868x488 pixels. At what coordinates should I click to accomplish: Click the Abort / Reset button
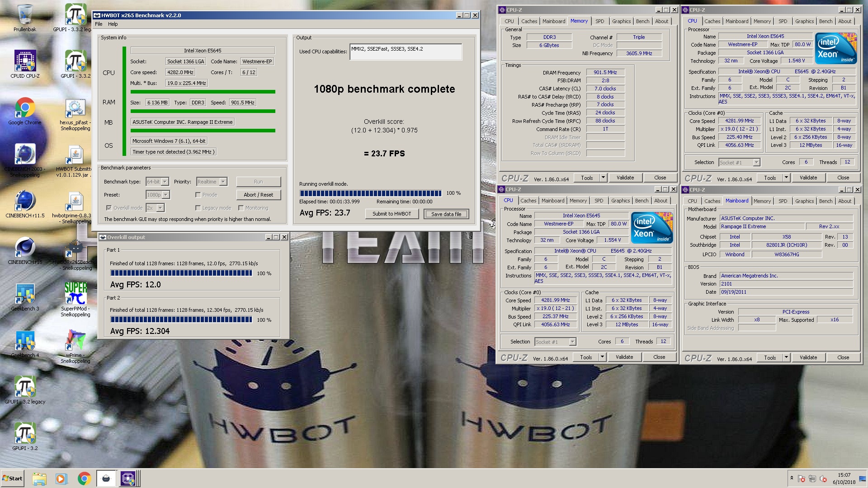click(258, 195)
